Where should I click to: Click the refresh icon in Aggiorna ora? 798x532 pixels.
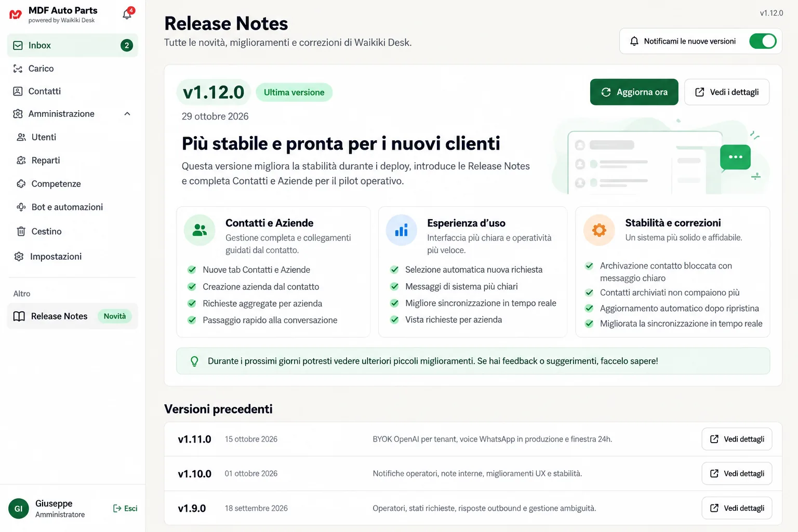606,92
